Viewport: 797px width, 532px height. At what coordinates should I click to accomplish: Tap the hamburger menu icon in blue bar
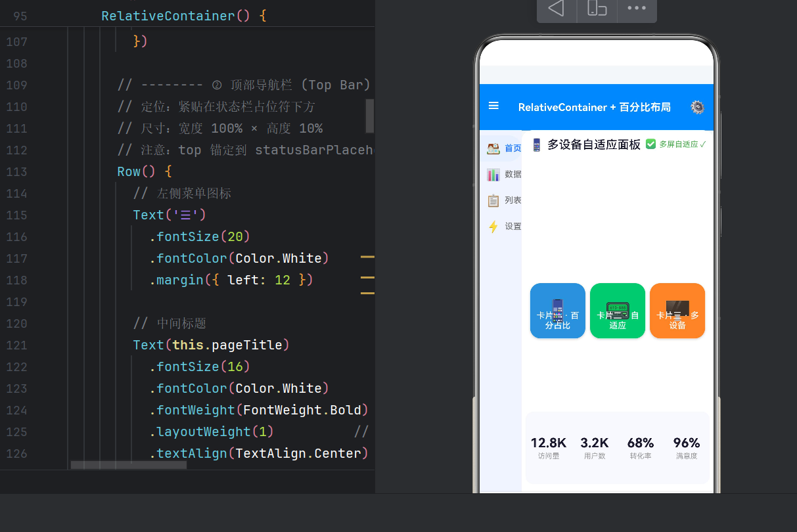point(494,106)
